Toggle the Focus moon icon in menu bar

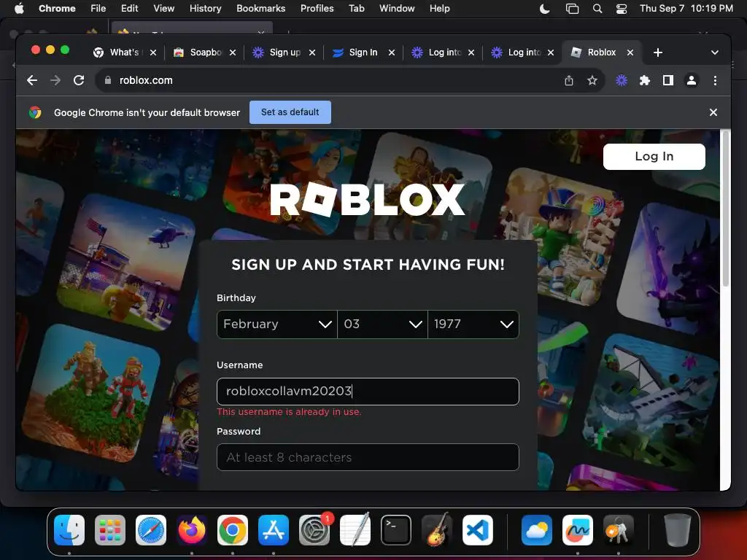click(544, 9)
